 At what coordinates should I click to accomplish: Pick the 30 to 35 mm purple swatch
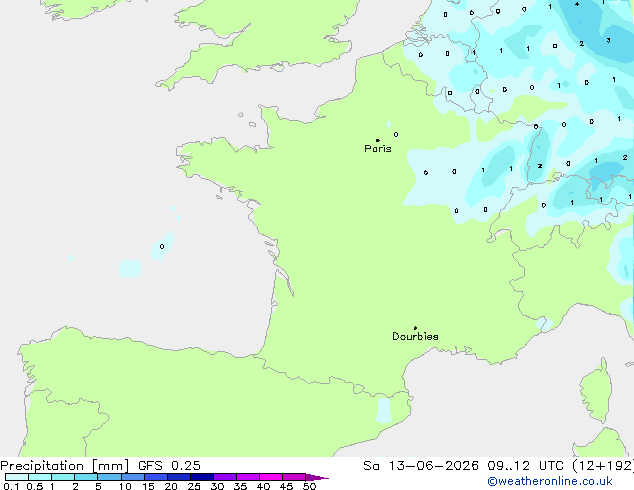point(224,477)
